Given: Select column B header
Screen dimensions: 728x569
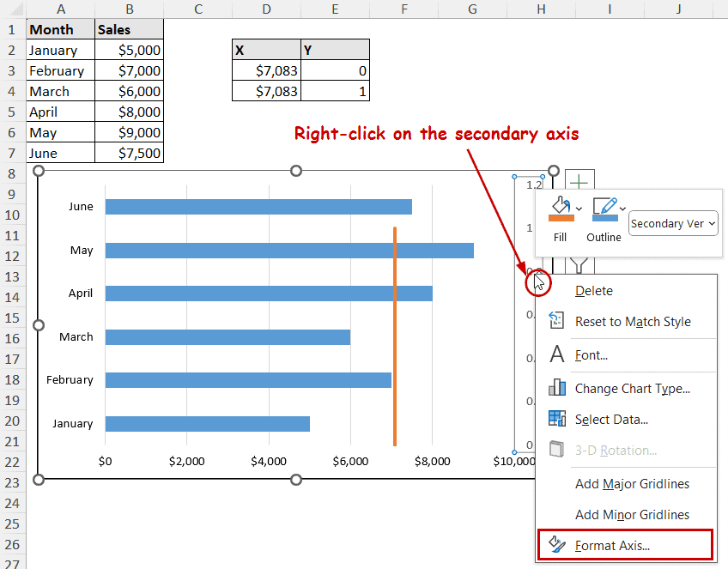Looking at the screenshot, I should [x=130, y=9].
